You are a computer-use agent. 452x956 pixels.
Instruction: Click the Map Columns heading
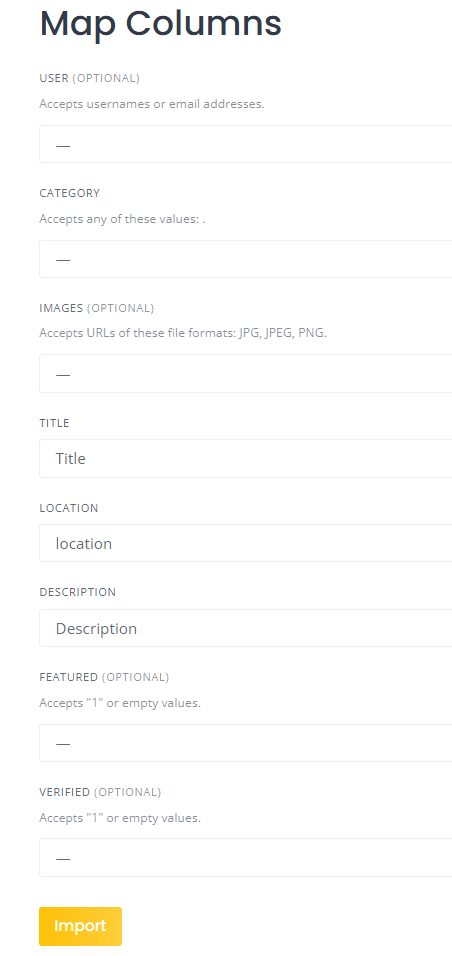tap(160, 23)
